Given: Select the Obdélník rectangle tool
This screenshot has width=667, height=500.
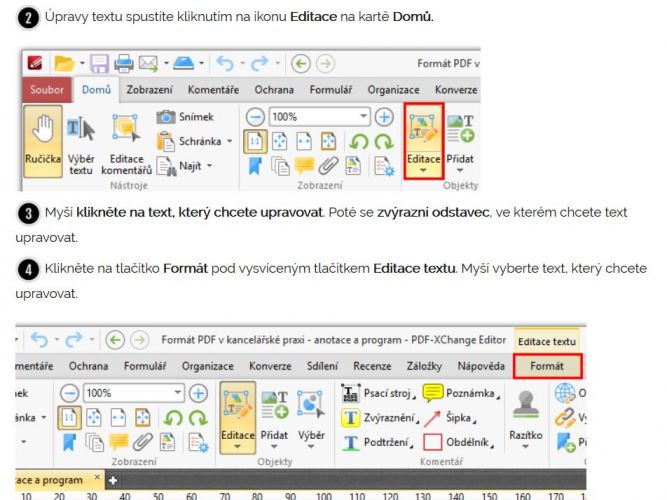Looking at the screenshot, I should tap(459, 443).
